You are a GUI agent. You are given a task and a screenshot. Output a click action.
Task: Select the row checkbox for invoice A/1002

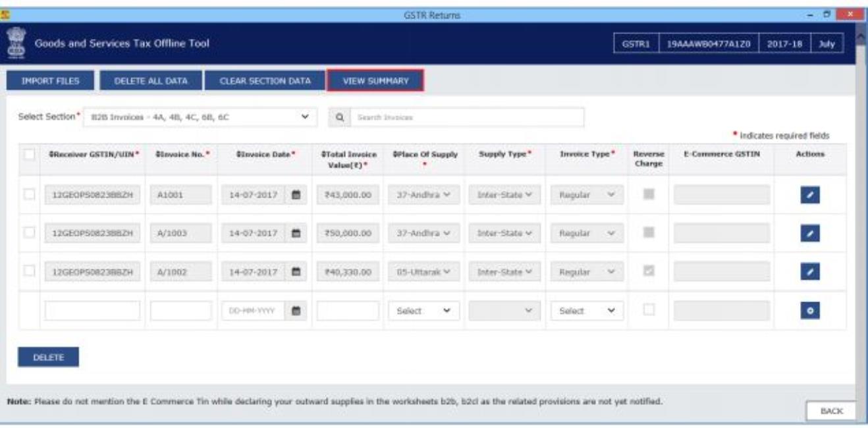pyautogui.click(x=29, y=272)
